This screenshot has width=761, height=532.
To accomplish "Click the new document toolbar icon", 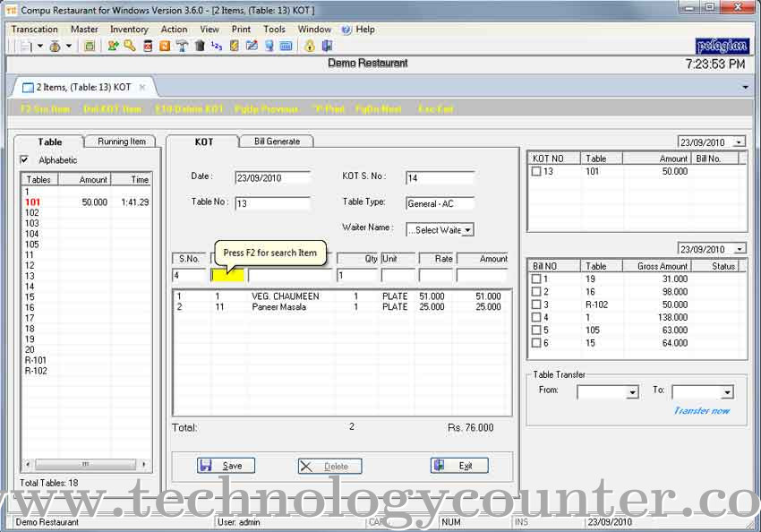I will [x=26, y=46].
